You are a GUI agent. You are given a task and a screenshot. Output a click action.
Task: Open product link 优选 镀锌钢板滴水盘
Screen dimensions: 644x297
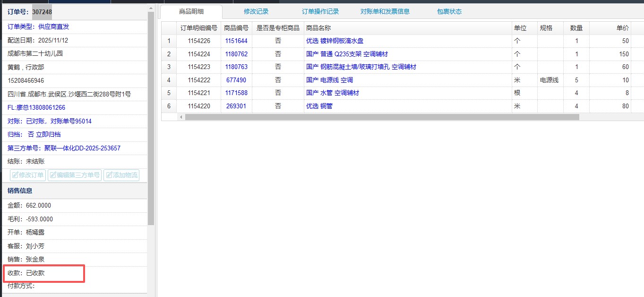coord(335,41)
